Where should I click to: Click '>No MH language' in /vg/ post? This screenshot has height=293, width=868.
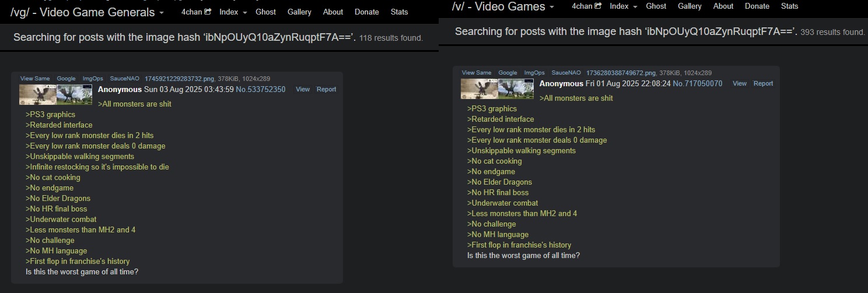point(56,250)
